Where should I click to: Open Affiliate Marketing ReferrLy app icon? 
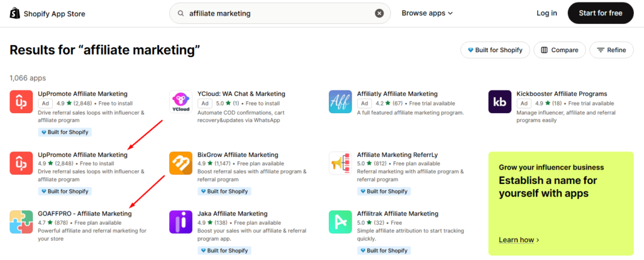click(x=340, y=163)
